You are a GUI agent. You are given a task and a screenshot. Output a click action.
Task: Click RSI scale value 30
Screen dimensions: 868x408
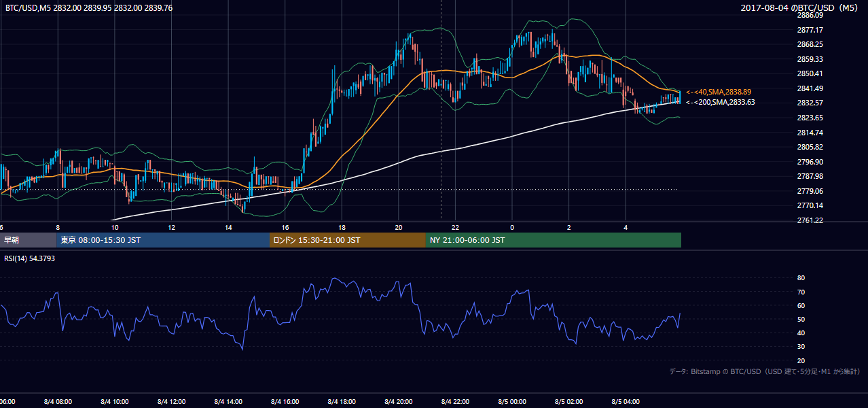(801, 347)
